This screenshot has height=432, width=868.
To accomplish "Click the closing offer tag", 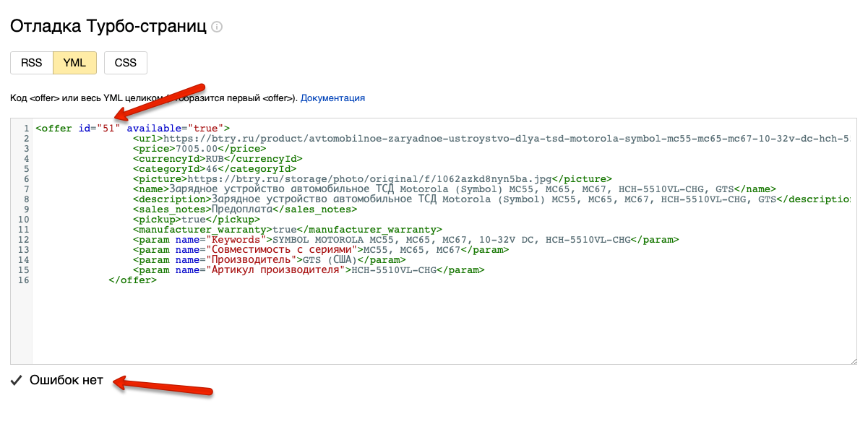I will [132, 280].
